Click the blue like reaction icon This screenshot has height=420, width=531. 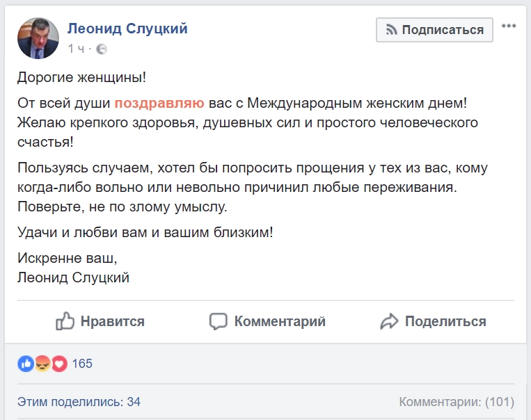coord(26,363)
